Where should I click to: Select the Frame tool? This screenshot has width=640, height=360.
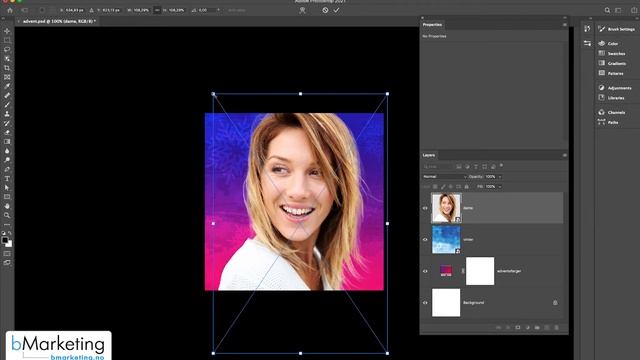7,77
